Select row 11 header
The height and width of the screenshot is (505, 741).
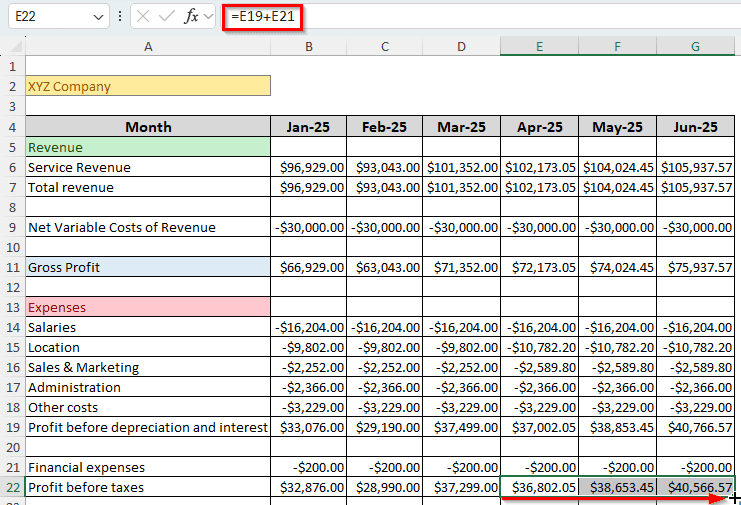pos(12,267)
